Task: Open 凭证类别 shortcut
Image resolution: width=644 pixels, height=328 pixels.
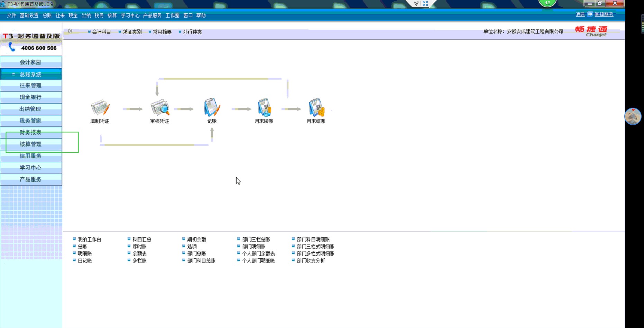Action: pos(132,32)
